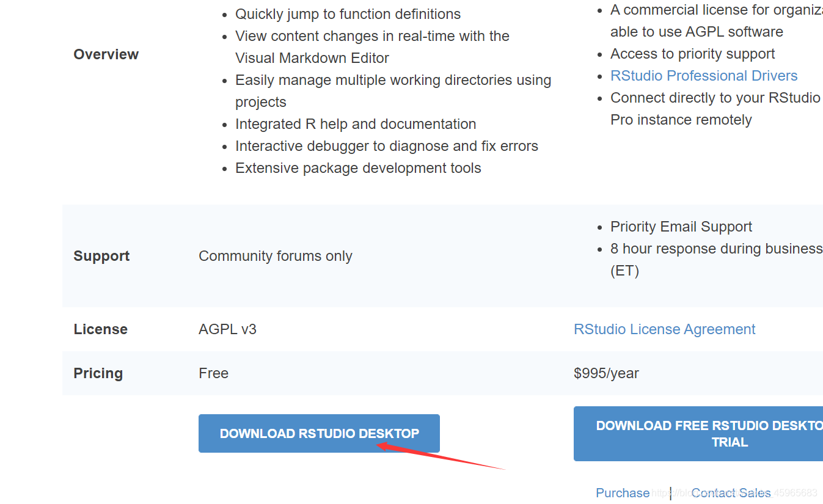
Task: Open the RStudio Professional Drivers link
Action: pos(704,76)
